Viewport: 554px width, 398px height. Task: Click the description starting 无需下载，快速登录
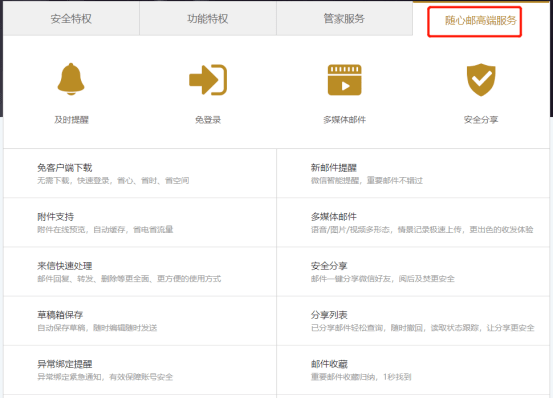(113, 181)
